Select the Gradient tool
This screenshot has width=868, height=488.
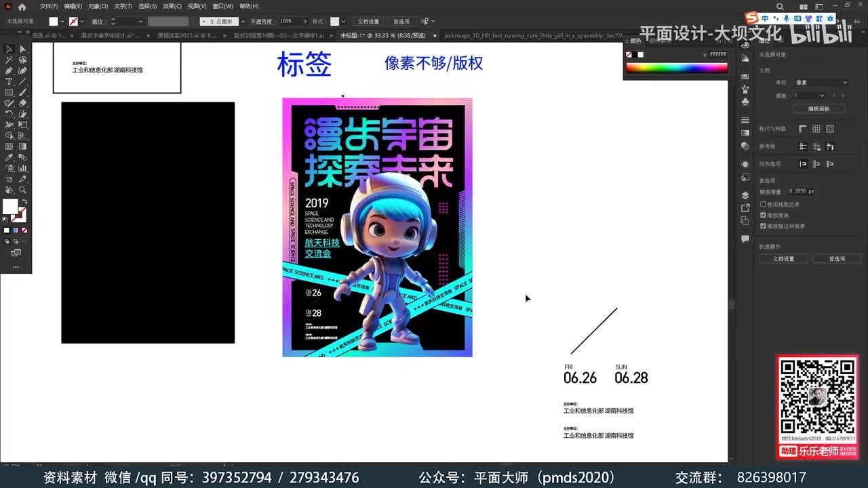point(22,146)
